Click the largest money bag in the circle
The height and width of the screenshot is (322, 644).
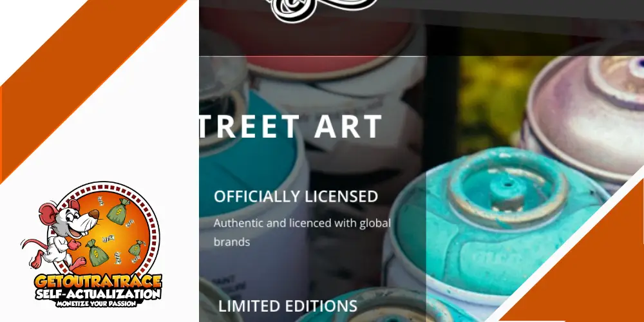coord(118,211)
